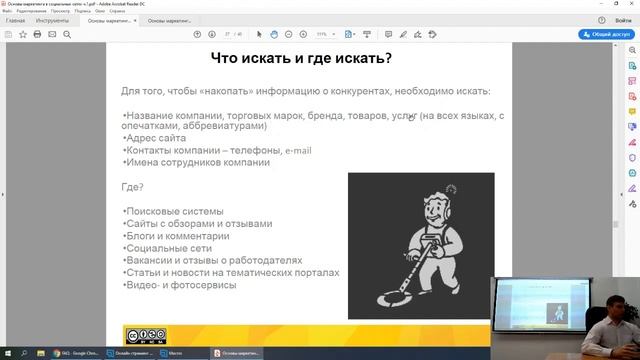Screen dimensions: 640x360
Task: Go to previous page arrow
Action: point(197,34)
